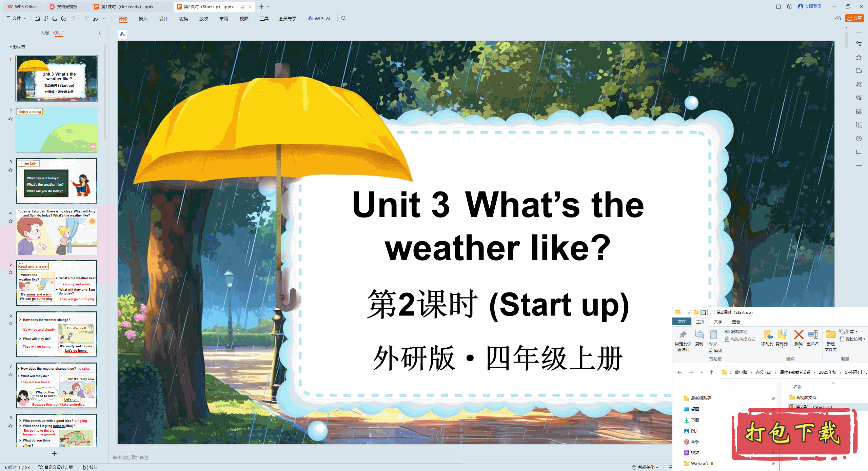Image resolution: width=868 pixels, height=471 pixels.
Task: Click 自定义设计方案 in status bar
Action: point(56,467)
